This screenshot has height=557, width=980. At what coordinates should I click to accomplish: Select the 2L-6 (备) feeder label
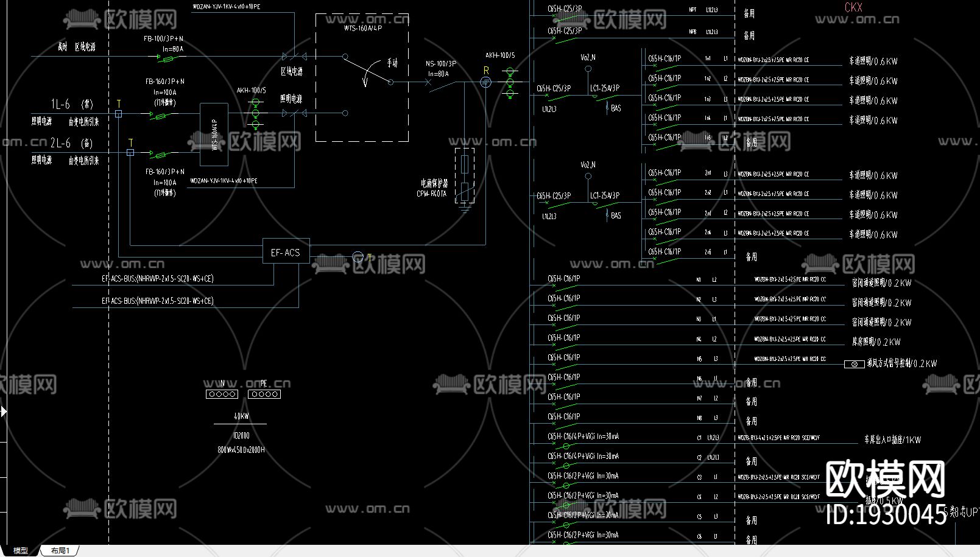pyautogui.click(x=72, y=143)
